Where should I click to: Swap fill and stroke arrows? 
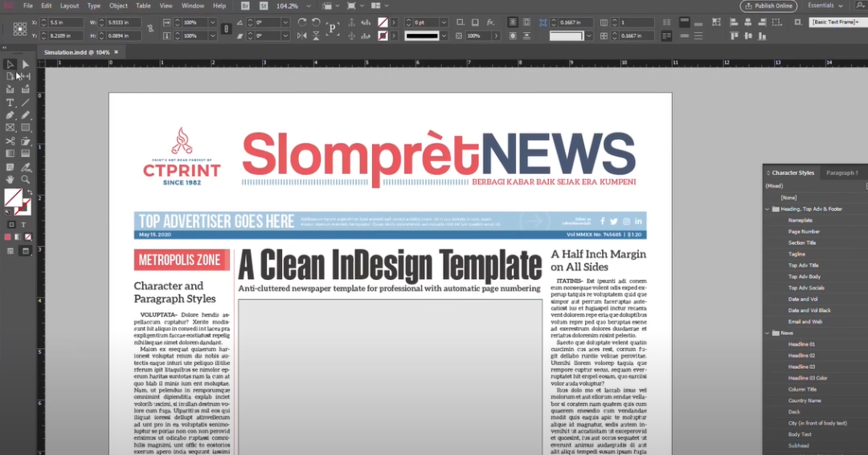30,192
